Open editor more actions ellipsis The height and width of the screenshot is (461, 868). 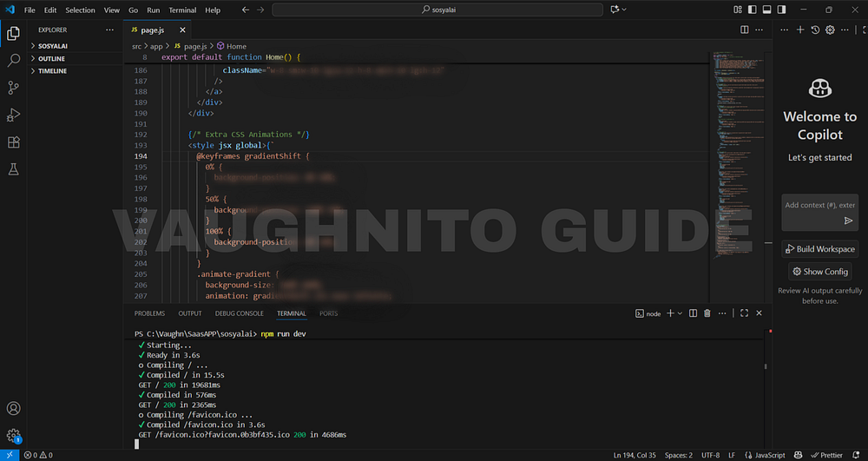coord(759,30)
